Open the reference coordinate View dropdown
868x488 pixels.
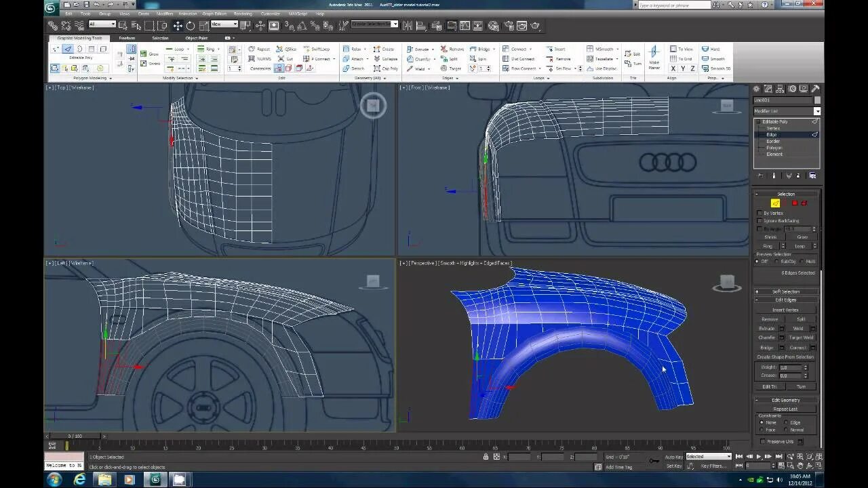coord(224,24)
